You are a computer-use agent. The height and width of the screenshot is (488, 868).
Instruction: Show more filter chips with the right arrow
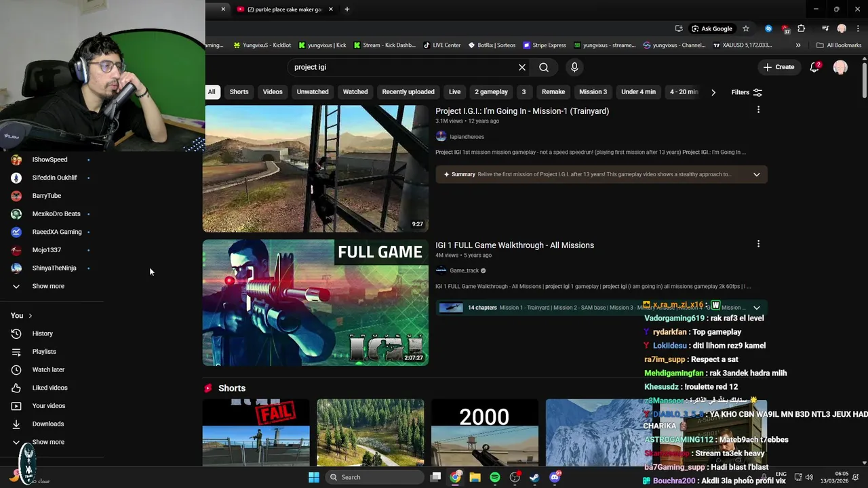tap(713, 92)
